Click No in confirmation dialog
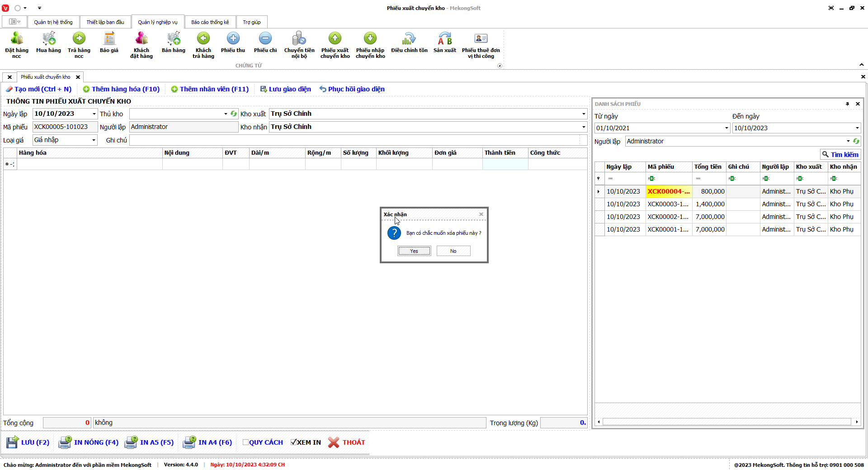The width and height of the screenshot is (868, 470). click(x=453, y=251)
